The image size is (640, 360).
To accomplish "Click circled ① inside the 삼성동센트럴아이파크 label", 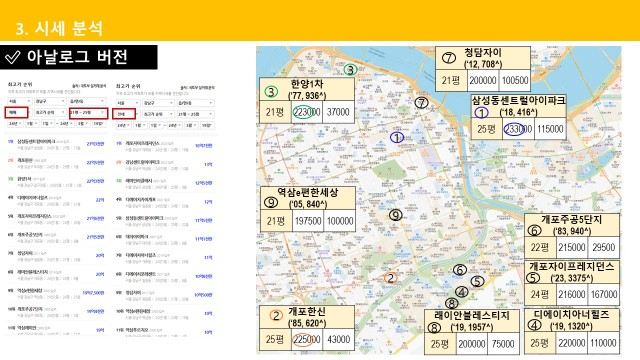I will (481, 112).
